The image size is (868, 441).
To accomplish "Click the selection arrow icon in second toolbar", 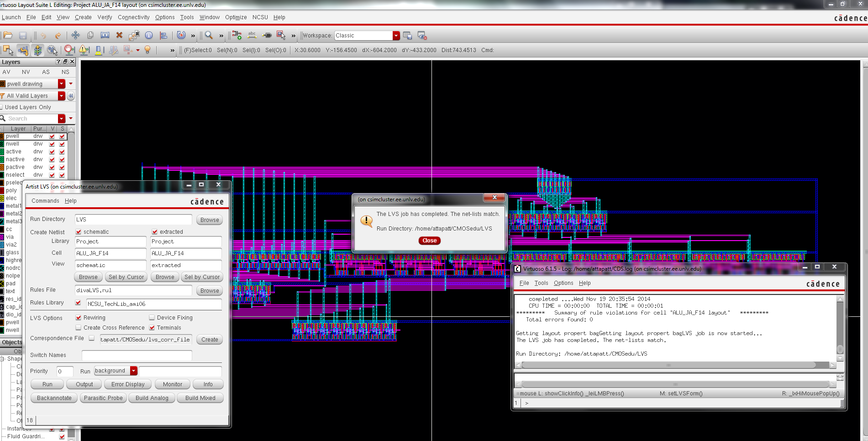I will point(8,50).
